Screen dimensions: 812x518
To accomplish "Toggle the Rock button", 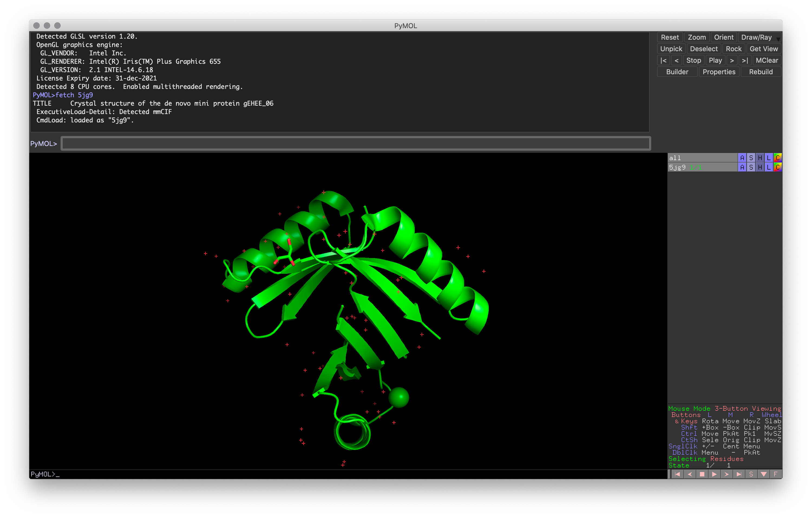I will point(734,48).
